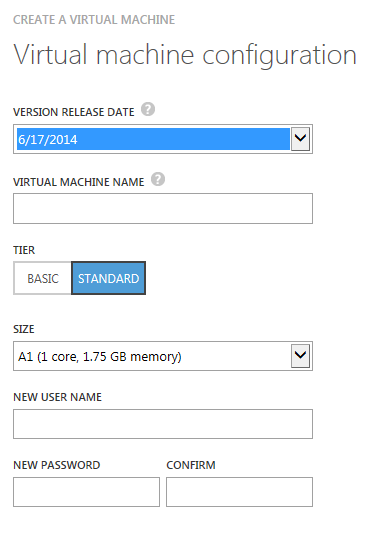381x535 pixels.
Task: Click the SIZE label text
Action: click(x=24, y=329)
